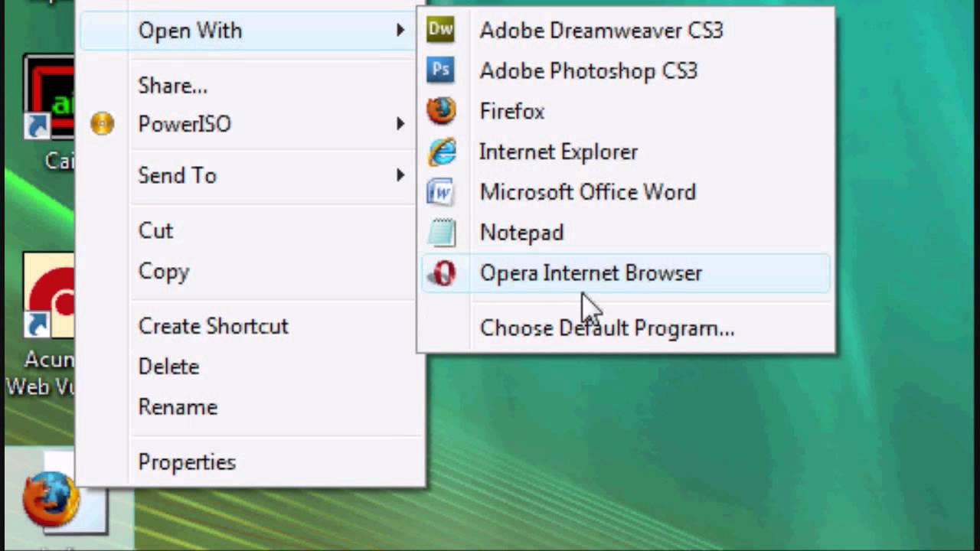The image size is (980, 551).
Task: Expand the PowerISO submenu arrow
Action: click(400, 123)
